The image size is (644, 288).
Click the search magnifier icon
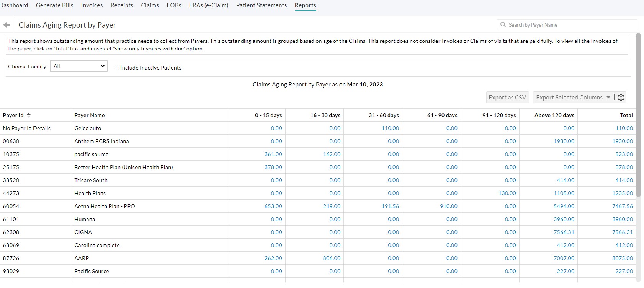pos(503,25)
